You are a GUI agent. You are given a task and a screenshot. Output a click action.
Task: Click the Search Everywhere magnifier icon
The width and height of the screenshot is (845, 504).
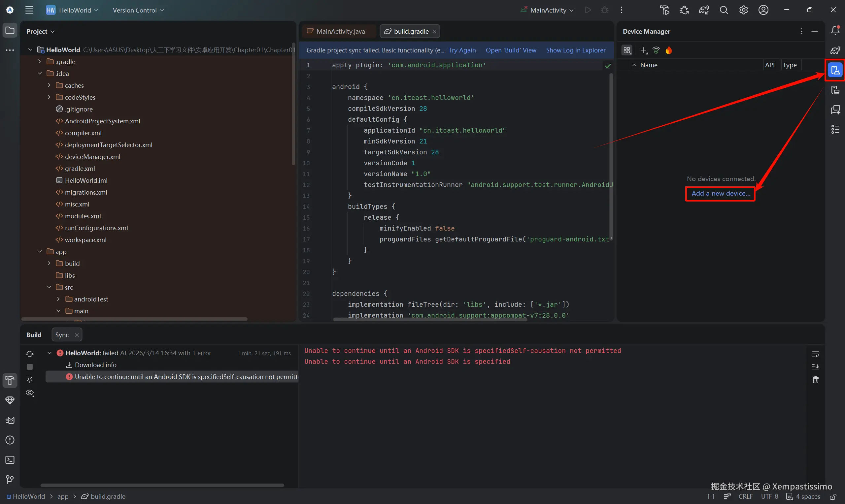click(x=724, y=10)
